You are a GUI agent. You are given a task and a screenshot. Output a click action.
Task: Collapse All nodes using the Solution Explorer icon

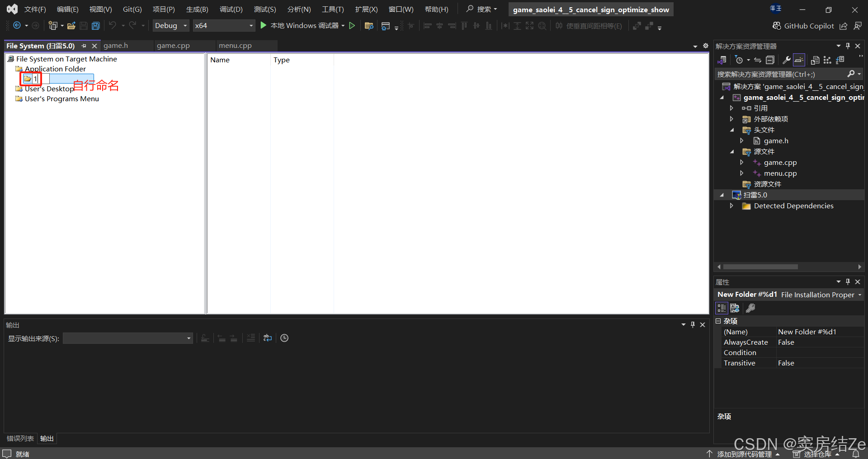click(x=770, y=60)
